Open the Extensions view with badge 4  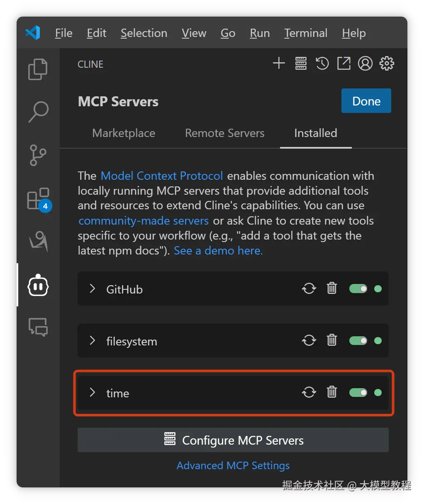[x=39, y=199]
